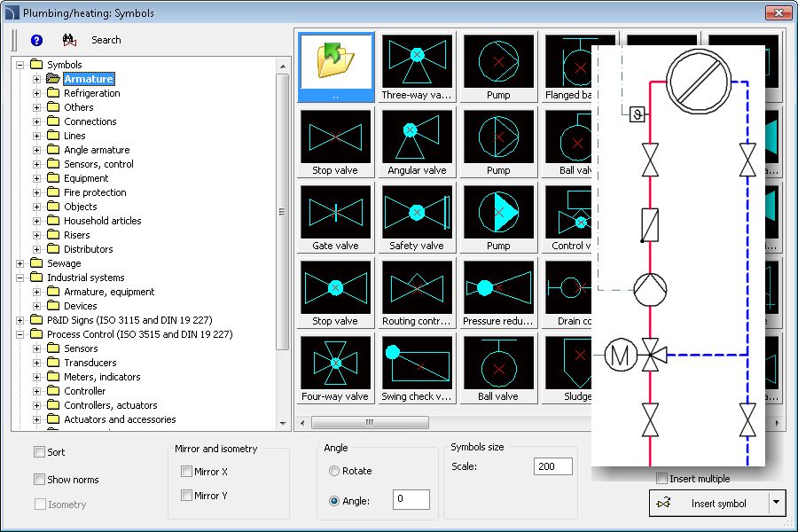This screenshot has width=798, height=532.
Task: Click the Angle value input field
Action: point(411,499)
